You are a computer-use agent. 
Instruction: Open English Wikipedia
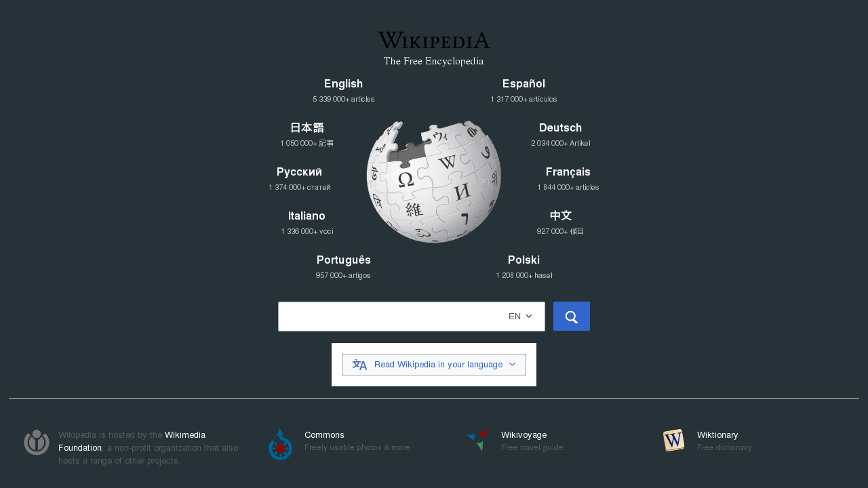[343, 84]
